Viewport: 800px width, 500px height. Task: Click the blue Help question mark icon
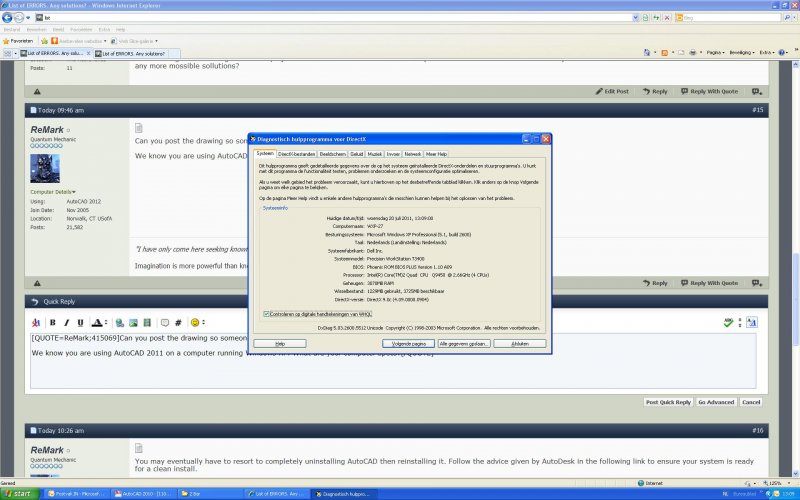(x=783, y=53)
